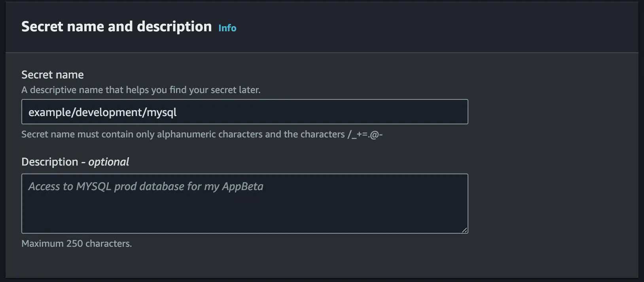Click the italic word "optional"
644x282 pixels.
[x=108, y=162]
